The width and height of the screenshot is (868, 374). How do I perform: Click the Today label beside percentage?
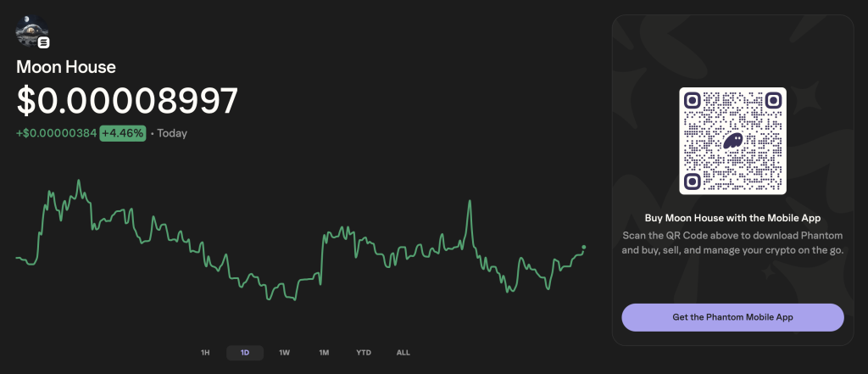tap(172, 133)
